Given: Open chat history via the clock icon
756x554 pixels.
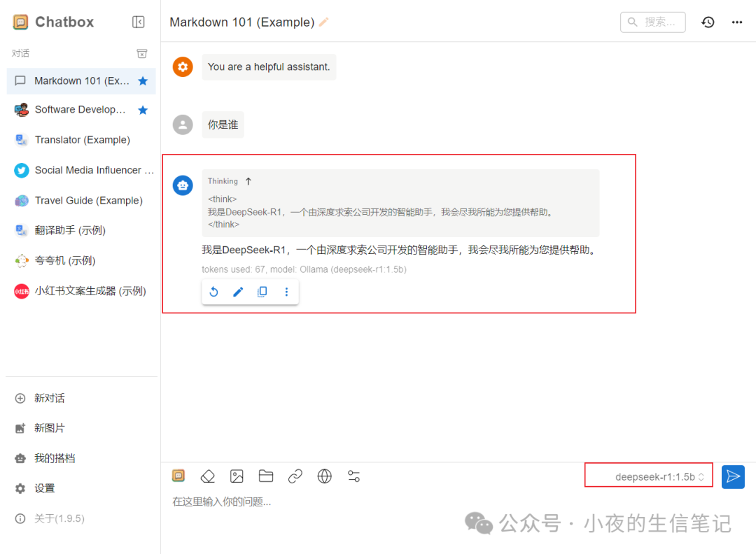Looking at the screenshot, I should click(708, 22).
